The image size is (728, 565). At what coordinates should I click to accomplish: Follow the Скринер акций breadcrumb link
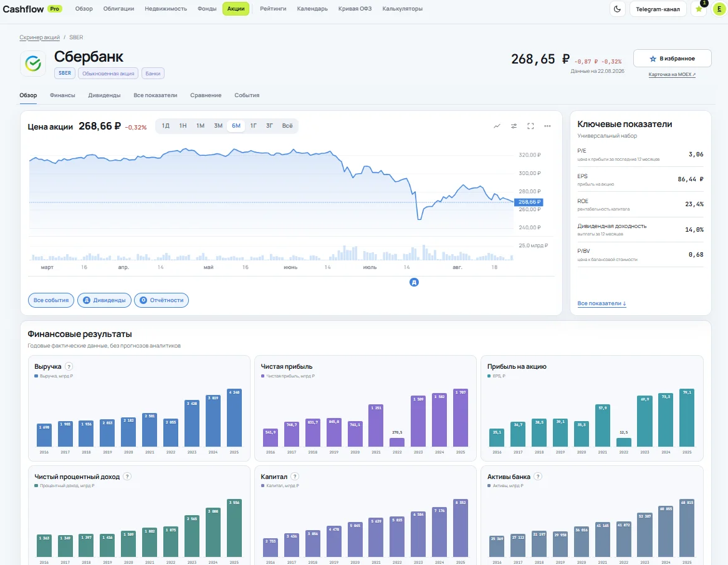pyautogui.click(x=39, y=37)
